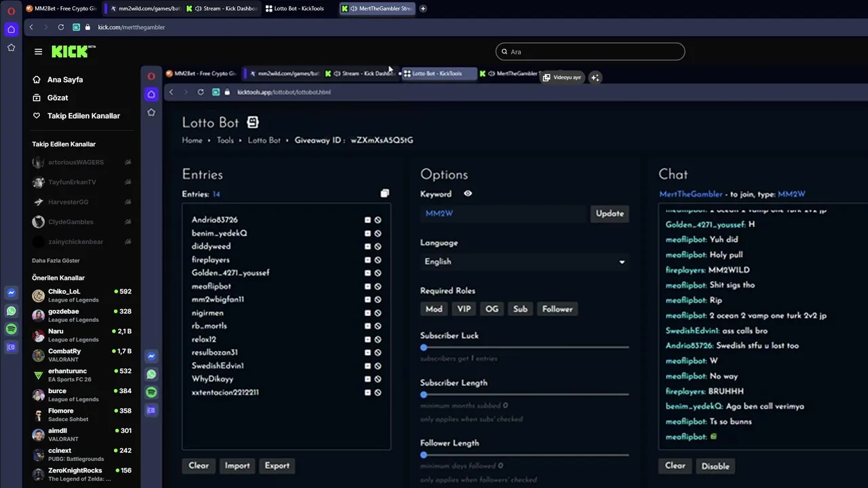The height and width of the screenshot is (488, 868).
Task: Open the Language dropdown showing English
Action: point(524,262)
